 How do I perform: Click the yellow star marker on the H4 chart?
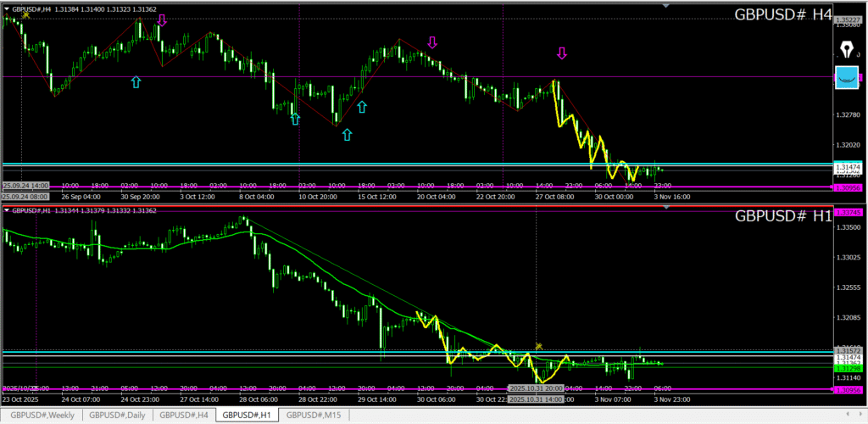[x=26, y=14]
